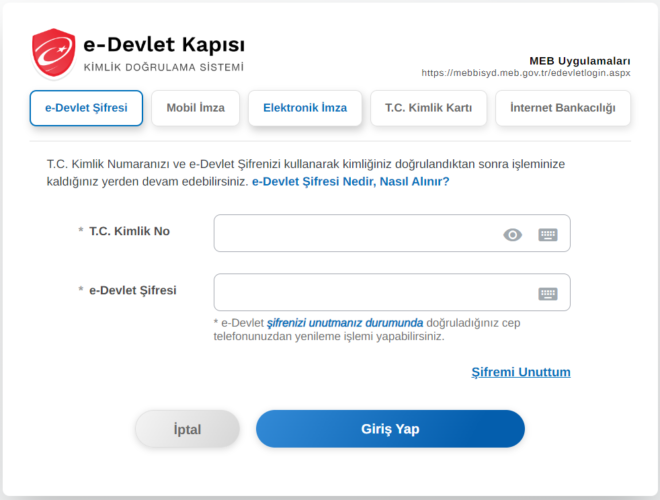This screenshot has height=500, width=660.
Task: Focus the T.C. Kimlik No input field
Action: (x=355, y=234)
